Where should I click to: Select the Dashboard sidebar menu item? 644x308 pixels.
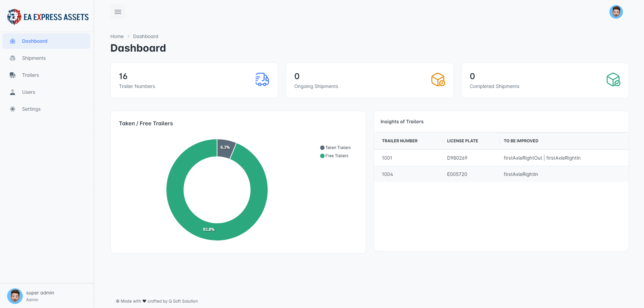pyautogui.click(x=46, y=41)
